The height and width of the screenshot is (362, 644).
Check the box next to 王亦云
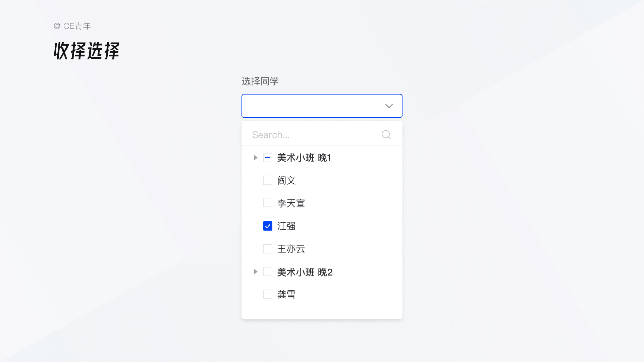[268, 249]
